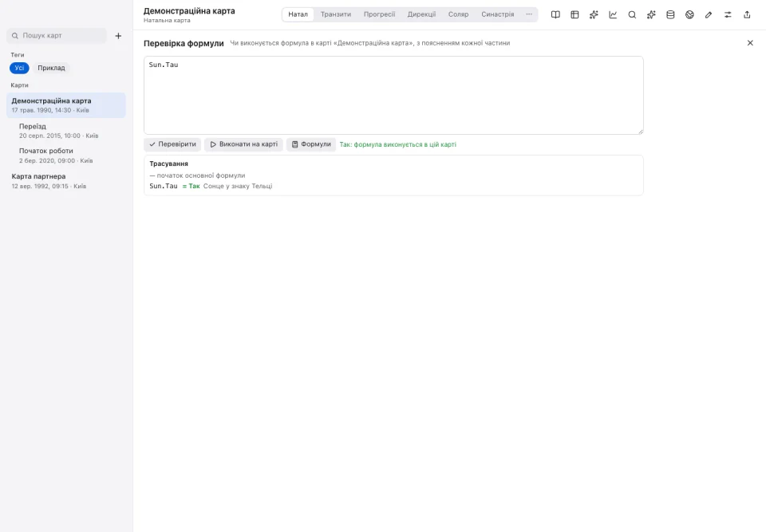This screenshot has height=532, width=766.
Task: Click the Перевірити button
Action: point(172,144)
